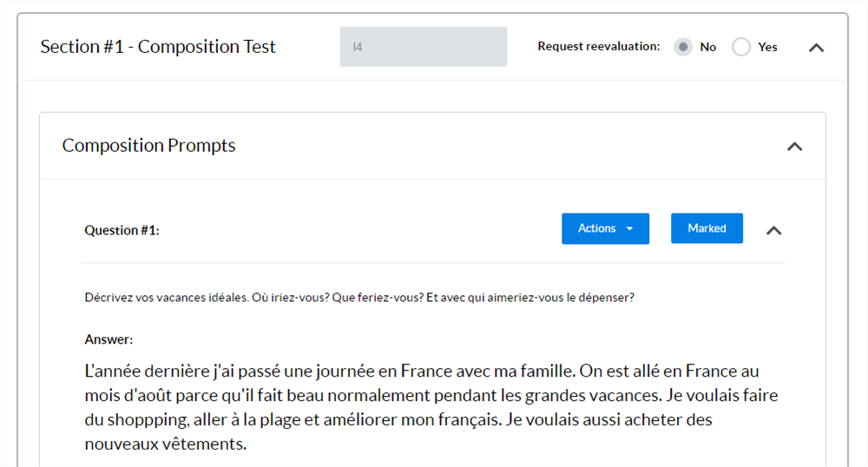868x467 pixels.
Task: Click the Section #1 - Composition Test title
Action: [158, 47]
